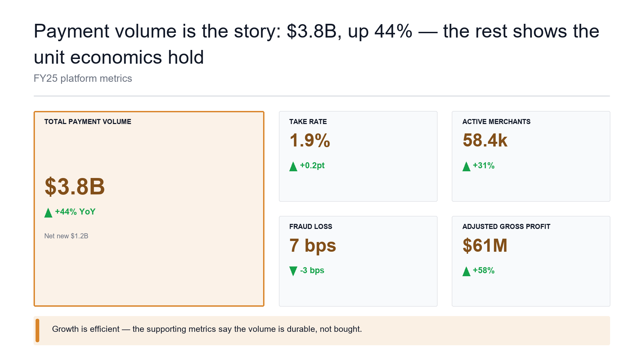This screenshot has height=362, width=644.
Task: Click the Net new $1.2B note
Action: coord(66,236)
